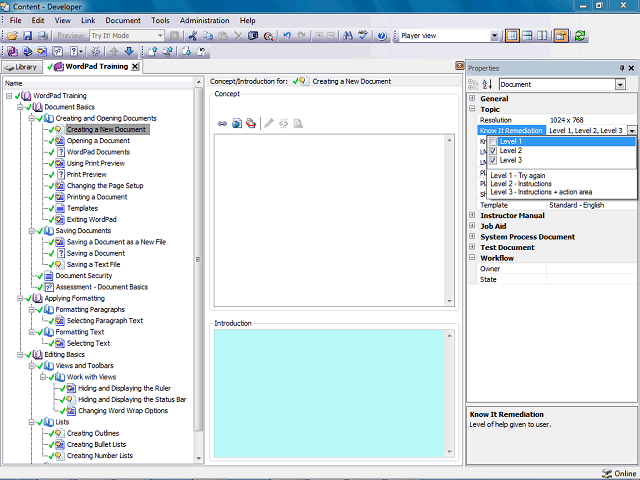Viewport: 640px width, 480px height.
Task: Expand the System Process Document group
Action: tap(472, 236)
